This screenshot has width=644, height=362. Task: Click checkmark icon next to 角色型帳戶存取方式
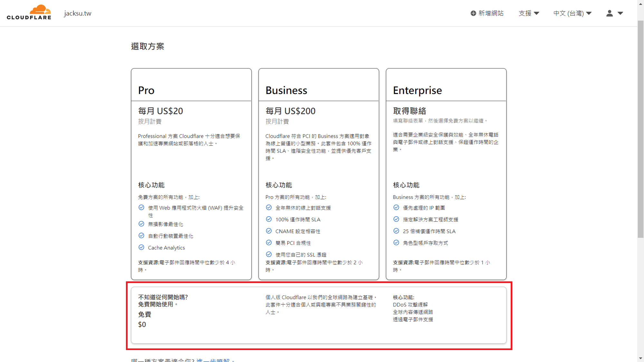(396, 243)
